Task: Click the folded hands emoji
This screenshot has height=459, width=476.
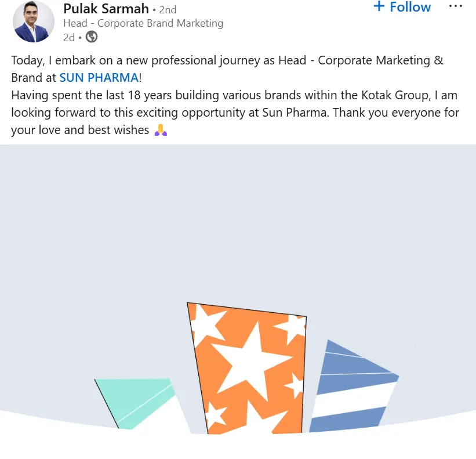Action: (x=161, y=130)
